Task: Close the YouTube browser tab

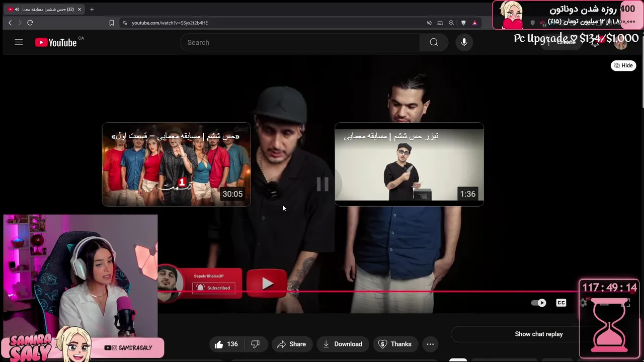Action: pos(79,9)
